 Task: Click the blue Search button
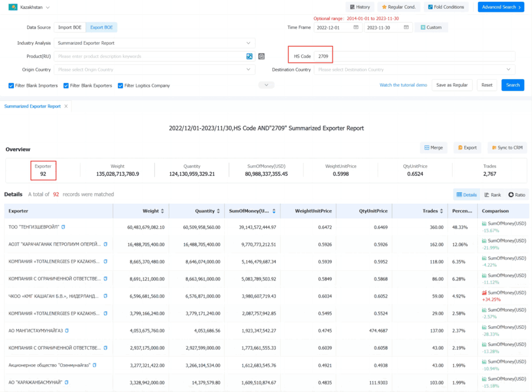pyautogui.click(x=513, y=85)
